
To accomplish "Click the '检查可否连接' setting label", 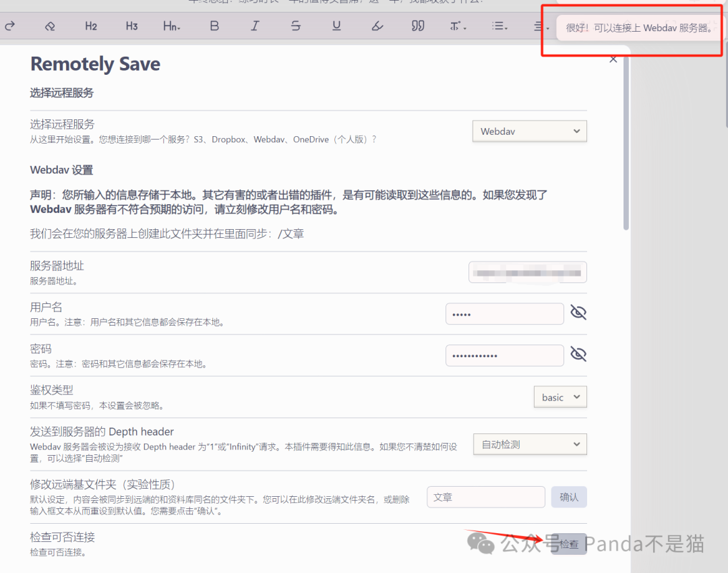I will pos(62,537).
